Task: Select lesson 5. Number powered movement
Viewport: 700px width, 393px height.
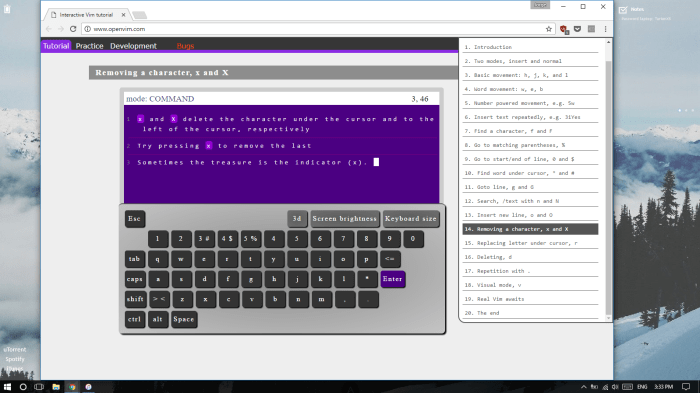Action: pos(530,103)
